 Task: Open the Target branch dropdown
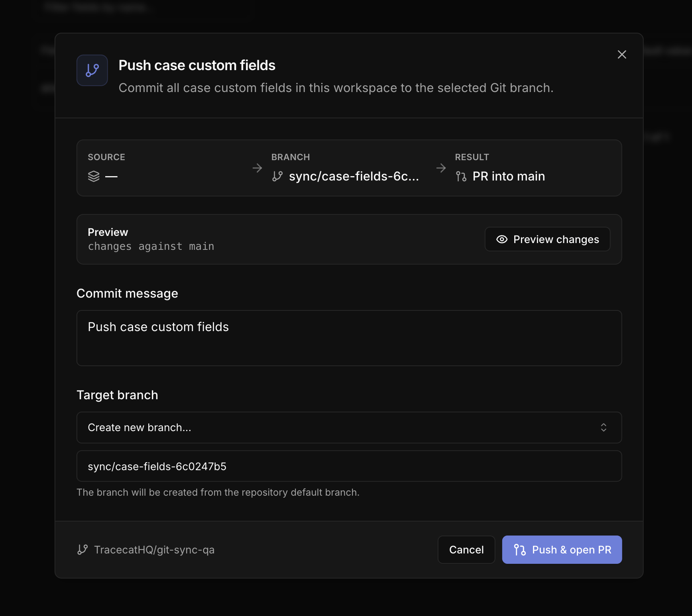349,428
